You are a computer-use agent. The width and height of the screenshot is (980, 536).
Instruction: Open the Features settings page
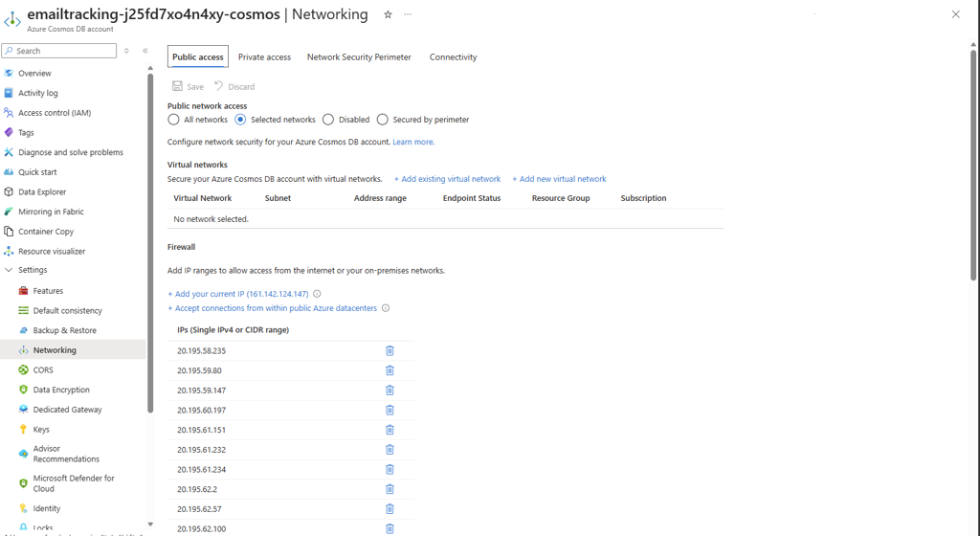48,291
